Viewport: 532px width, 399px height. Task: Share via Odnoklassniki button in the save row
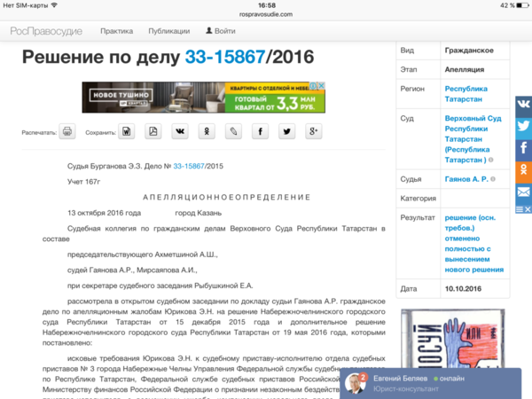pyautogui.click(x=207, y=132)
